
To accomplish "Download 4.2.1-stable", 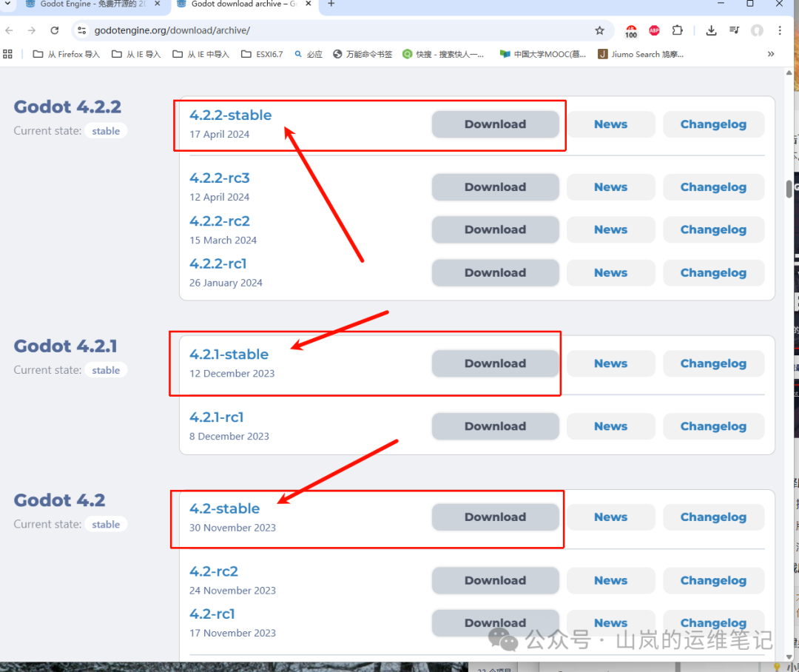I will pos(495,363).
